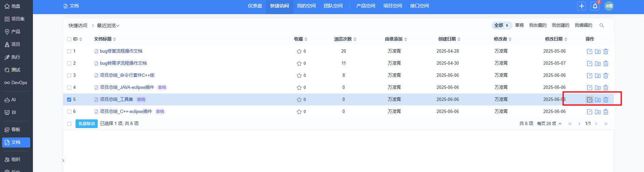644x172 pixels.
Task: Switch to 团队空间 tab
Action: [333, 6]
